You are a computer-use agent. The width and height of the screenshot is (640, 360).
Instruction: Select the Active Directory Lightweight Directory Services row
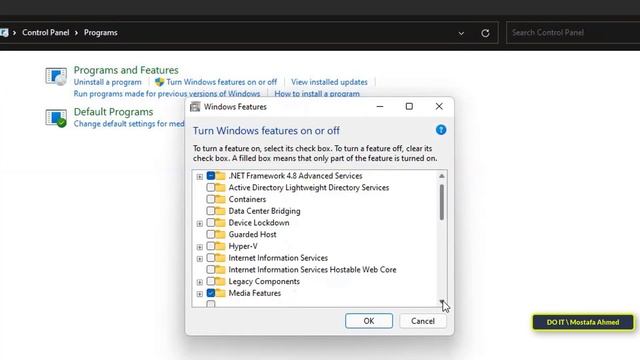pyautogui.click(x=309, y=188)
